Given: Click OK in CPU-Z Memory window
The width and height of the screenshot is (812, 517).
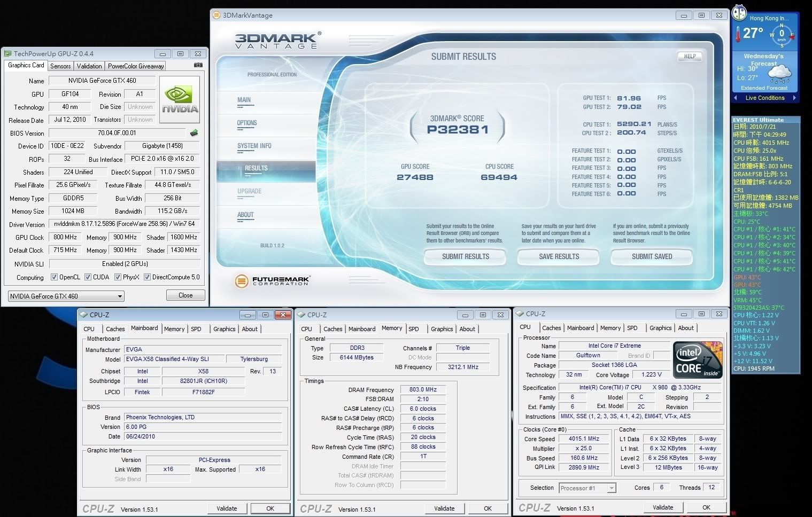Looking at the screenshot, I should pyautogui.click(x=488, y=508).
